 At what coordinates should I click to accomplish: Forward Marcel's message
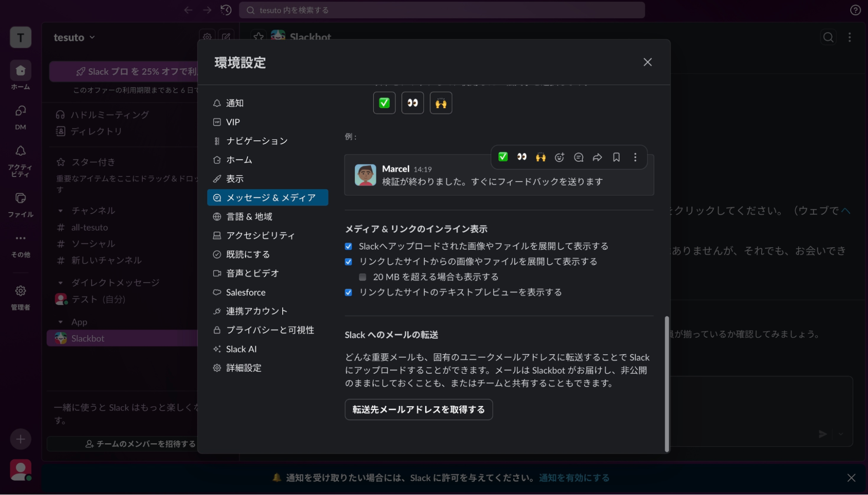point(597,157)
